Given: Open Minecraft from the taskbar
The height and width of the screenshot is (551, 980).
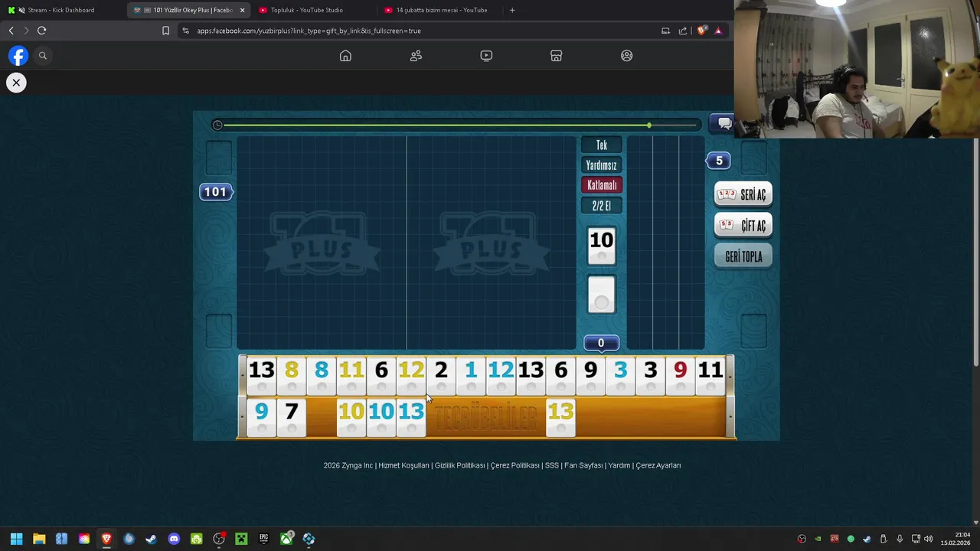Looking at the screenshot, I should [241, 539].
